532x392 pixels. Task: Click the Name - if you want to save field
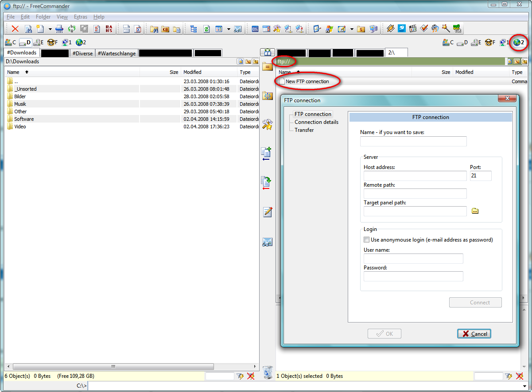tap(413, 141)
